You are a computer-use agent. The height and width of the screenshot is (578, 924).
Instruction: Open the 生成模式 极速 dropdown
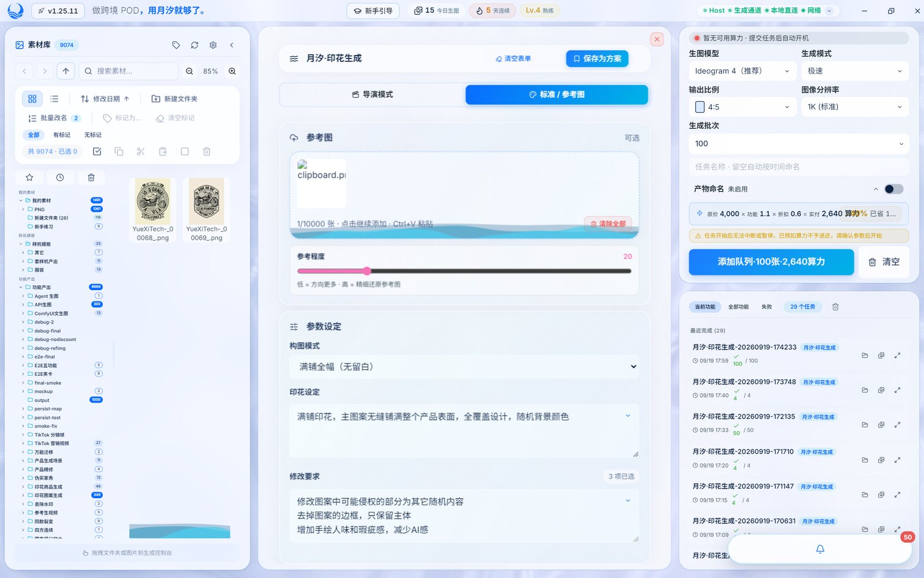pos(855,71)
